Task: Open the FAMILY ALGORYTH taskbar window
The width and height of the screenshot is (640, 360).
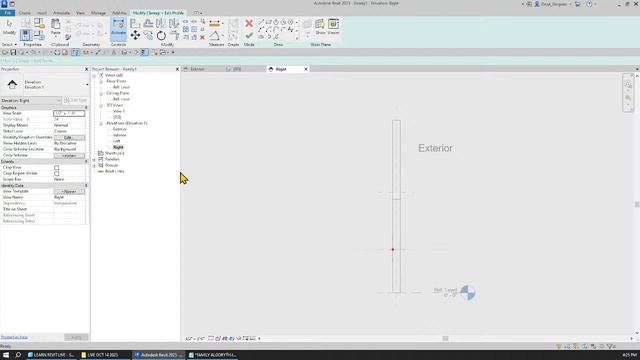Action: (212, 355)
